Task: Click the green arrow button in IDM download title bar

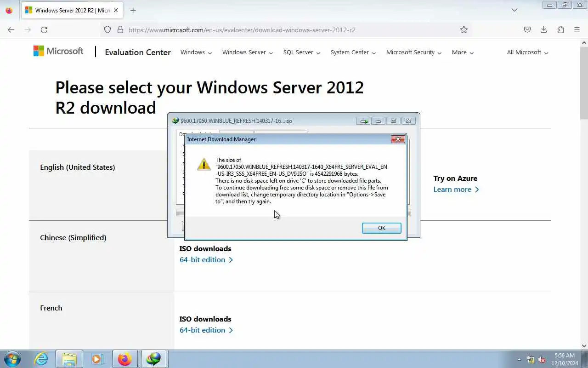Action: coord(363,121)
